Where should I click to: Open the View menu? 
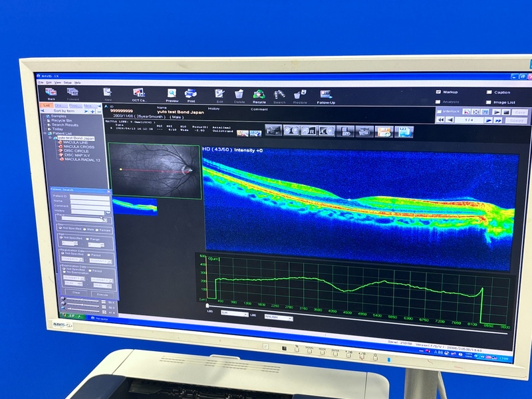58,82
